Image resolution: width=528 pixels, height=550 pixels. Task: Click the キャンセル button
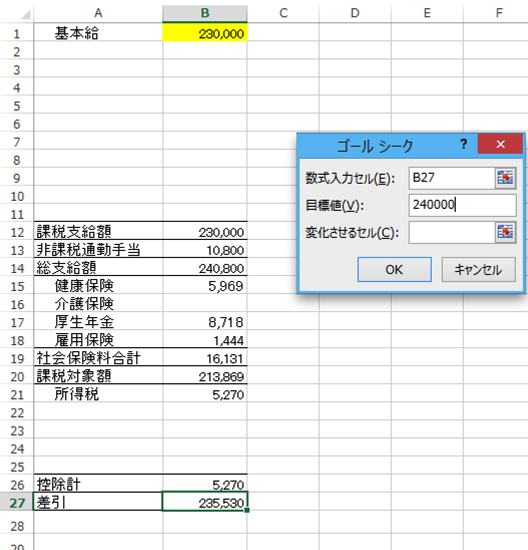coord(478,269)
